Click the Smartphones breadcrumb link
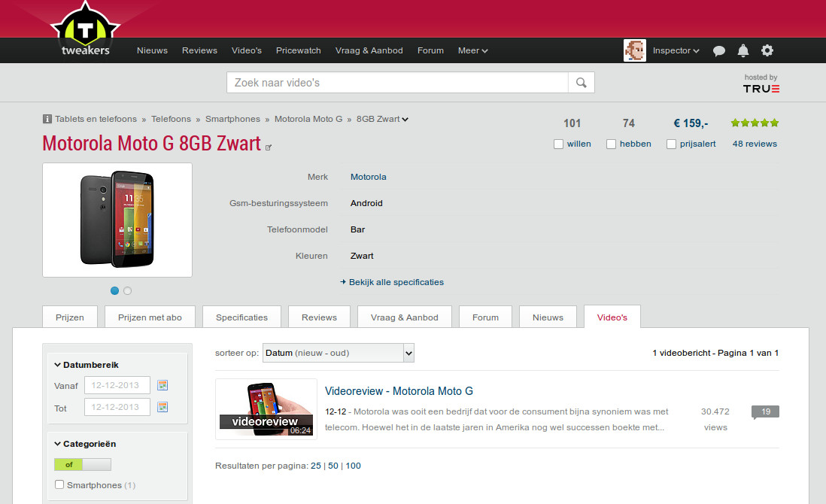 tap(233, 119)
